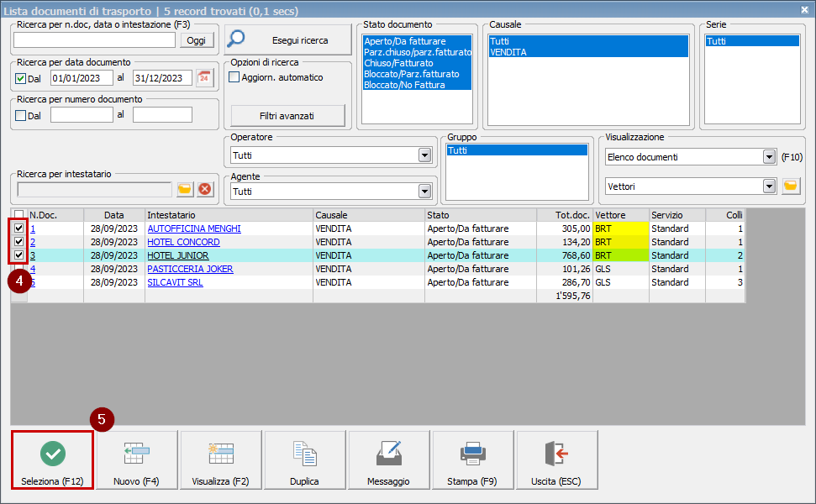Toggle the Dal checkbox for document date
Viewport: 816px width, 504px height.
pyautogui.click(x=21, y=78)
